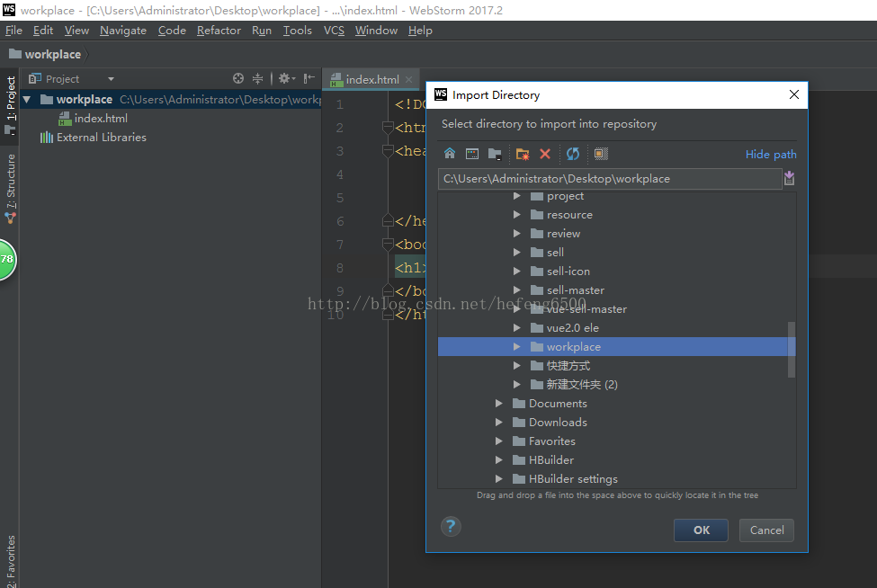Open the Edit menu

[43, 31]
